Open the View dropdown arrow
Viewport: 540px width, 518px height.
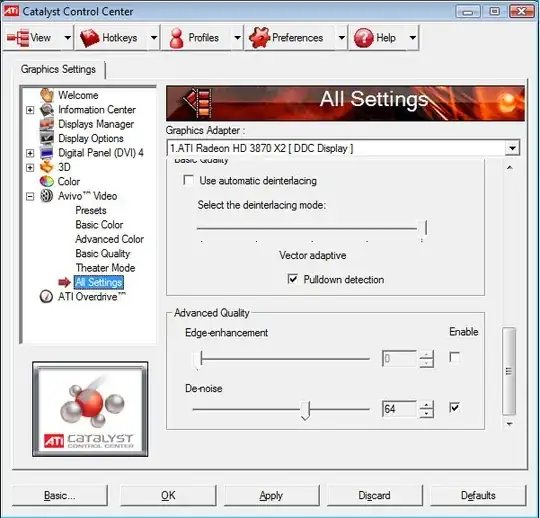(x=68, y=38)
